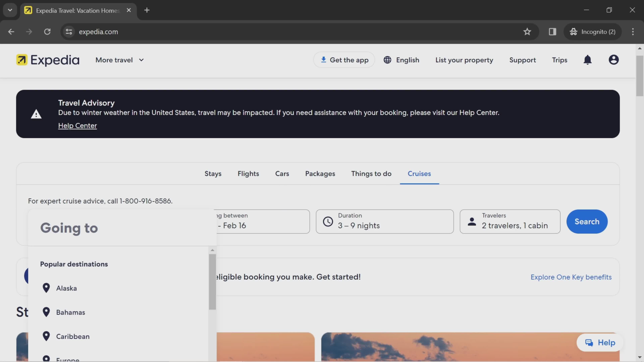This screenshot has height=362, width=644.
Task: Click the pin icon next to Caribbean
Action: pos(46,336)
